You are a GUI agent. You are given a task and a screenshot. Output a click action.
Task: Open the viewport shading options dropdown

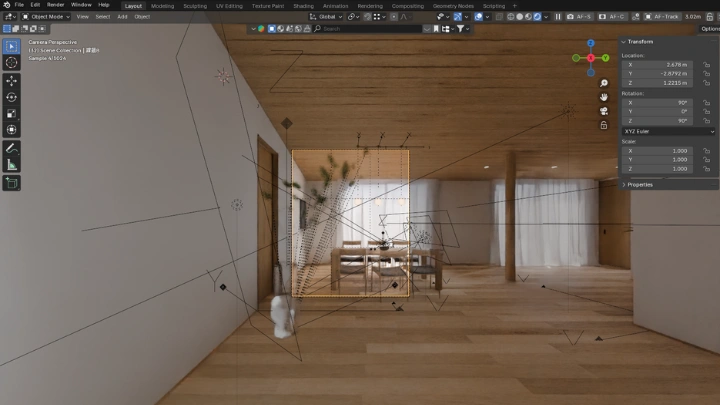[546, 17]
